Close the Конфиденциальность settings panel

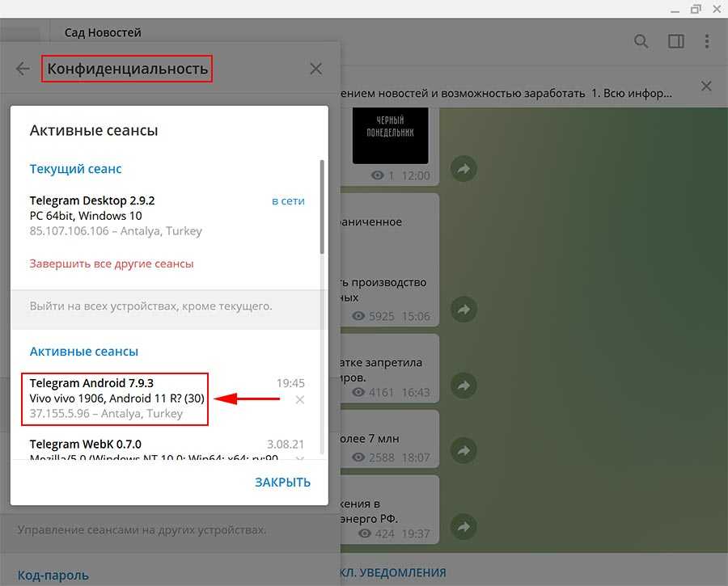315,69
